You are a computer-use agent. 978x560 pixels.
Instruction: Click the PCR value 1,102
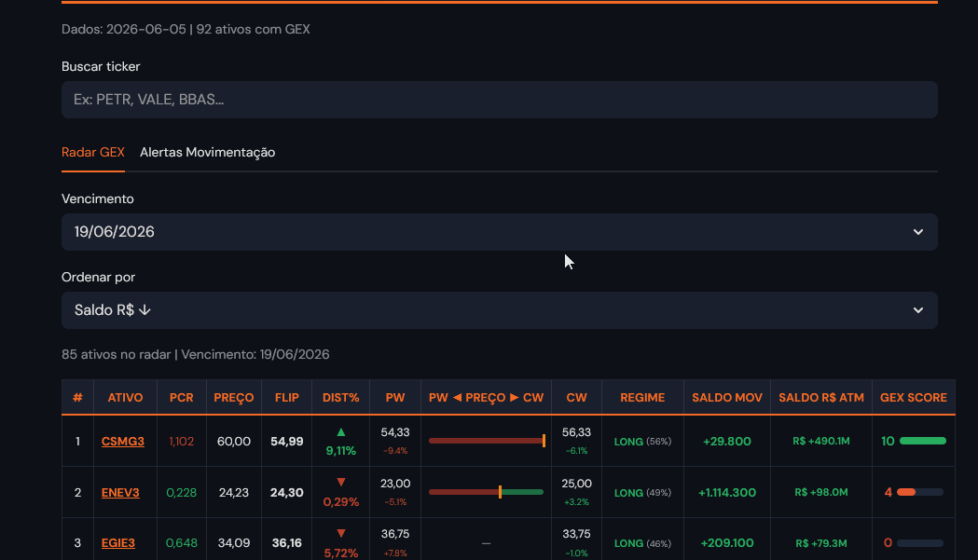click(x=182, y=442)
